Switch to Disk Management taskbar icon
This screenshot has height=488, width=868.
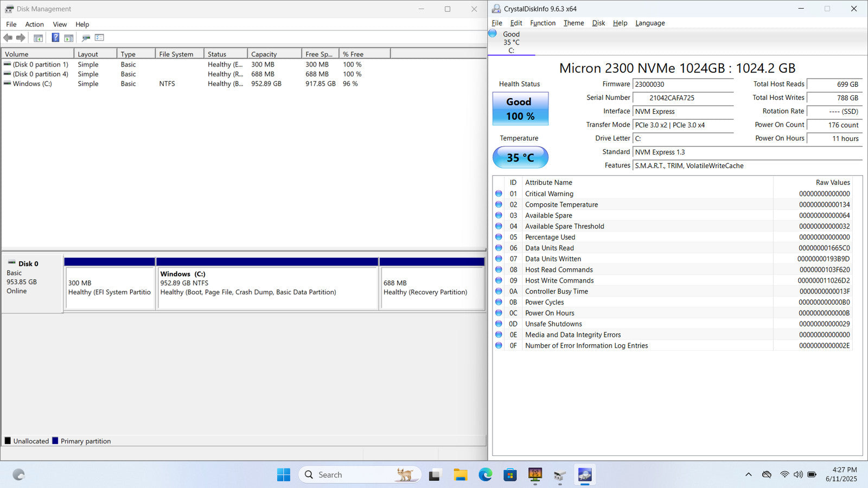click(560, 475)
